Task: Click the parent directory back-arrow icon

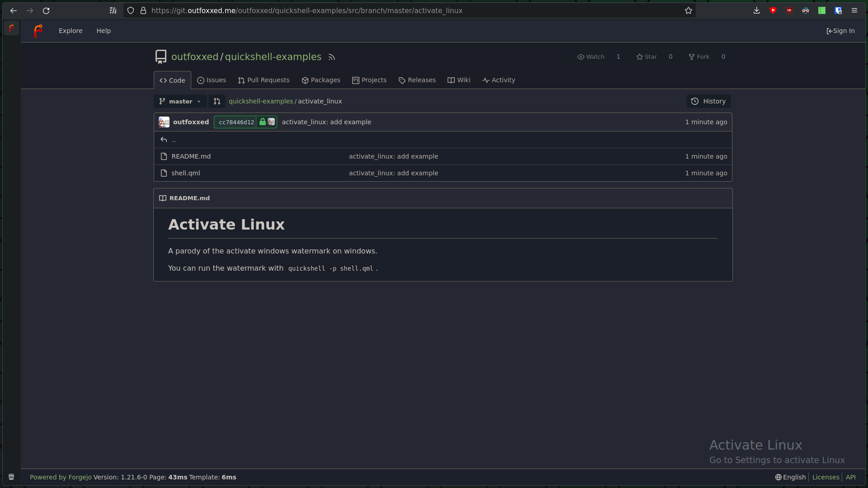Action: (x=164, y=140)
